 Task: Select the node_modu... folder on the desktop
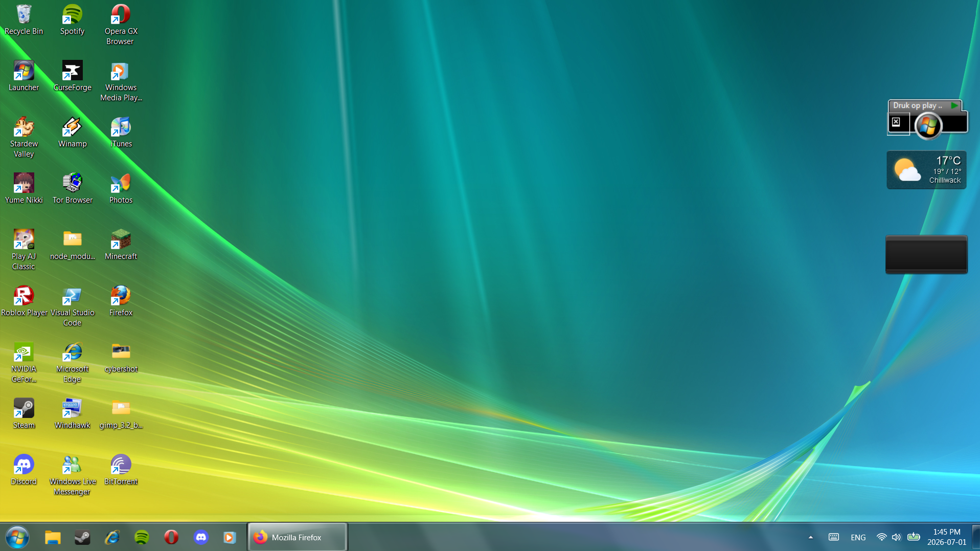[72, 246]
